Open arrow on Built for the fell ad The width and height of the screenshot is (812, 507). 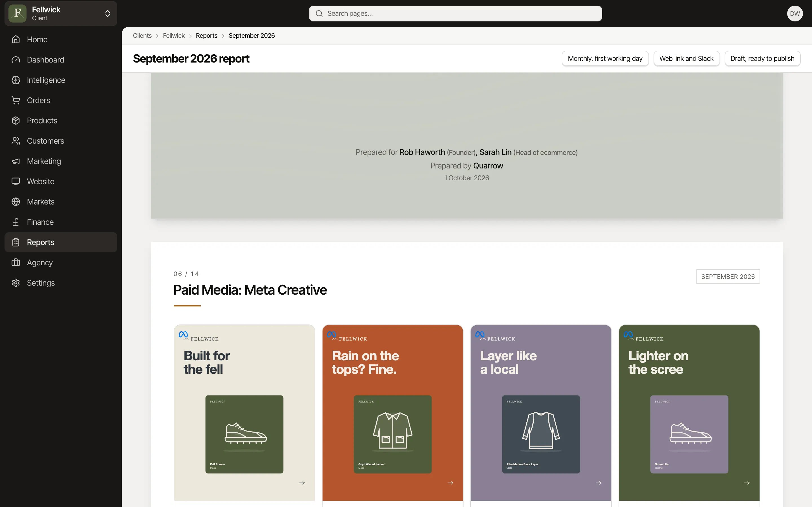pos(302,483)
